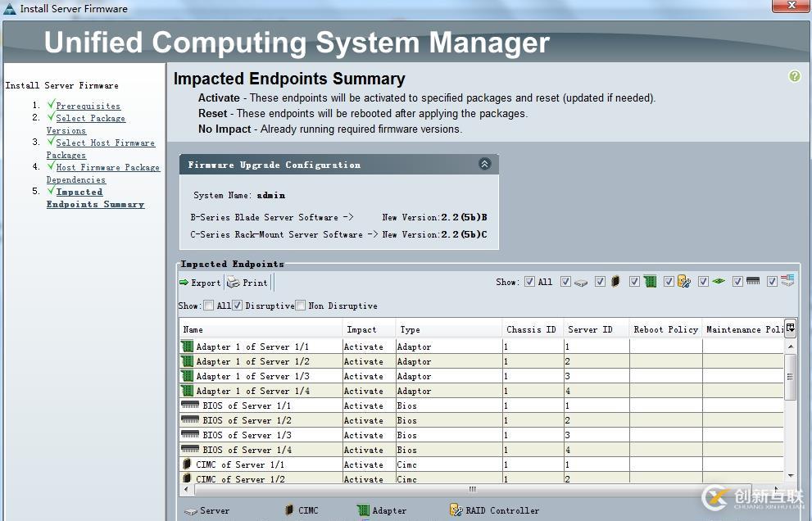Go to Host Firmware Package Dependencies step
812x521 pixels.
[103, 173]
